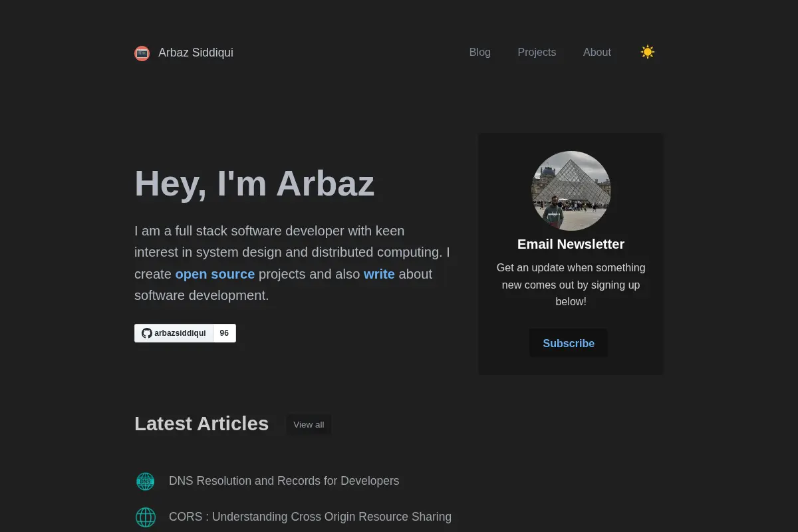Image resolution: width=798 pixels, height=532 pixels.
Task: Click the DNS globe icon
Action: pyautogui.click(x=145, y=481)
